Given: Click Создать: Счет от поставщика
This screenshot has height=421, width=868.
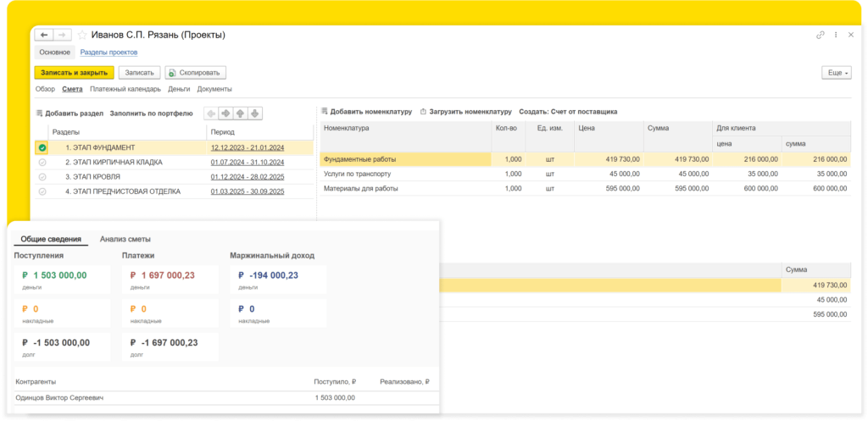Looking at the screenshot, I should click(568, 112).
